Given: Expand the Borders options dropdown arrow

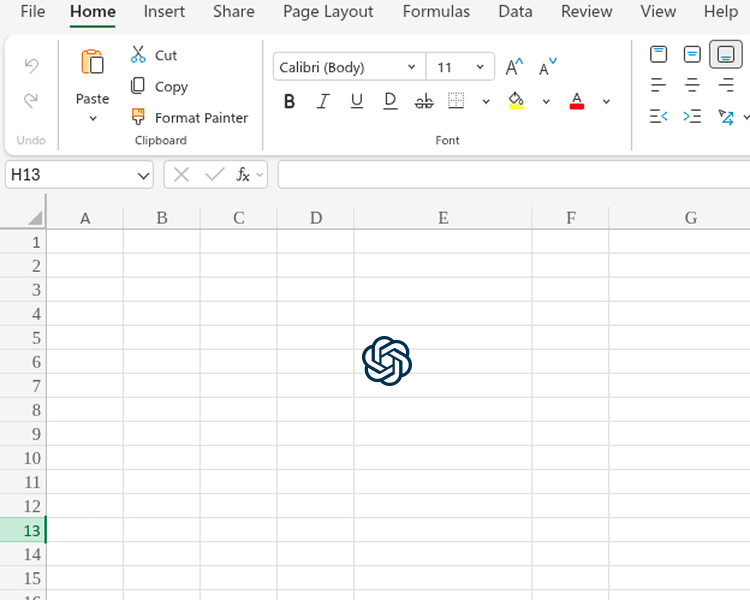Looking at the screenshot, I should 486,101.
